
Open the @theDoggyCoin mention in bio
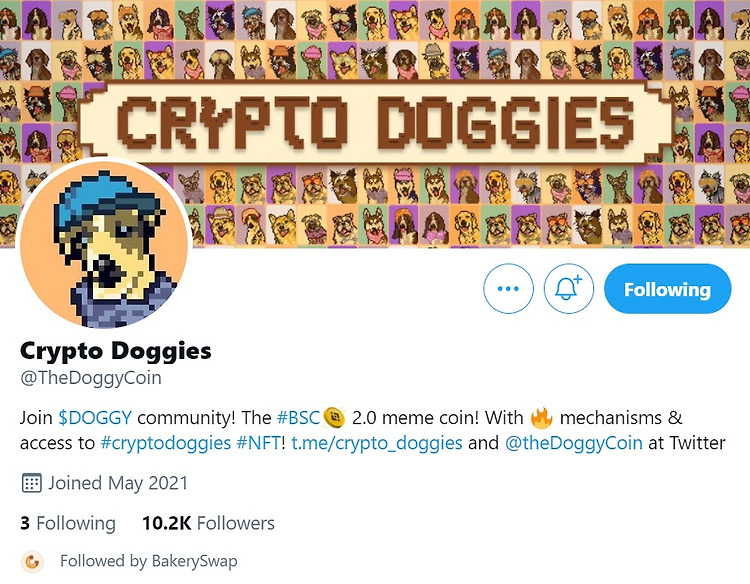coord(574,442)
